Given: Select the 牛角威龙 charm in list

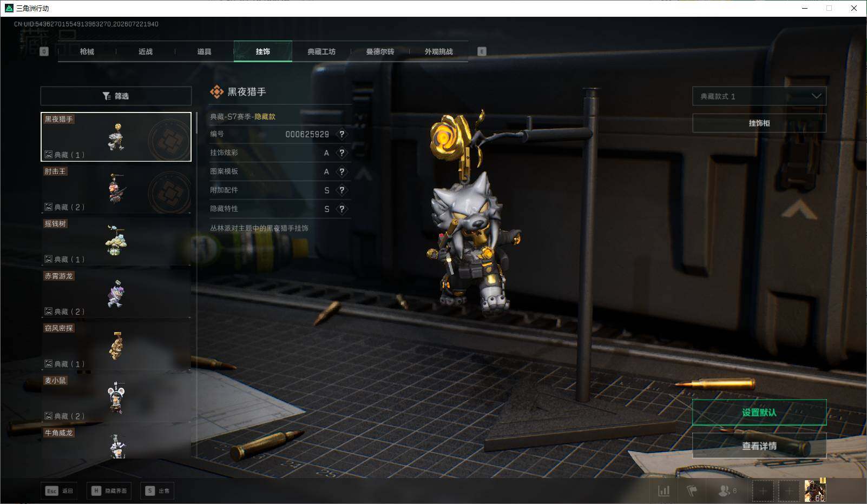Looking at the screenshot, I should 116,443.
